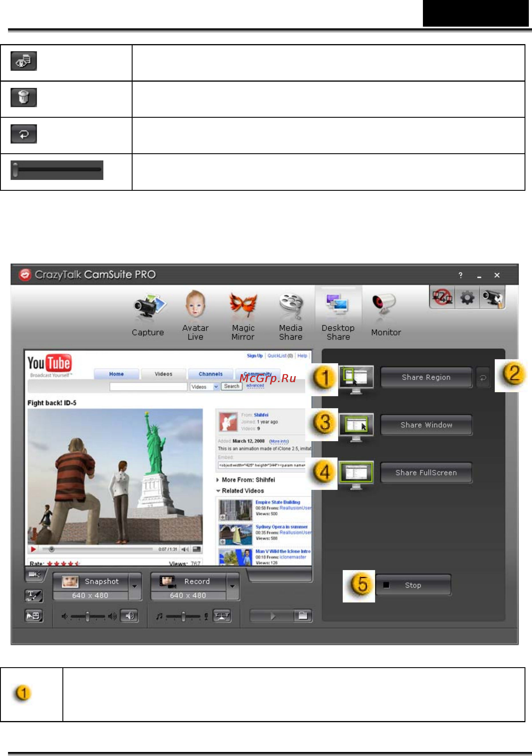Expand More From: Shihfei section

click(245, 480)
